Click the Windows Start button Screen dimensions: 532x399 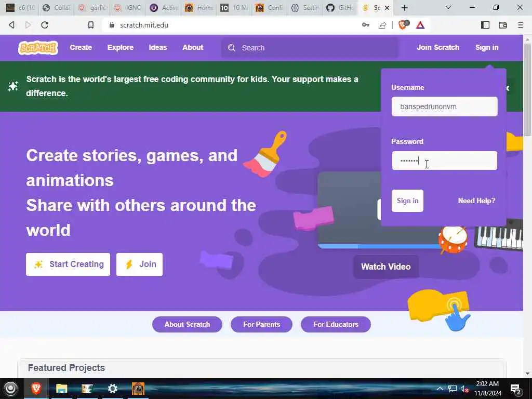10,389
